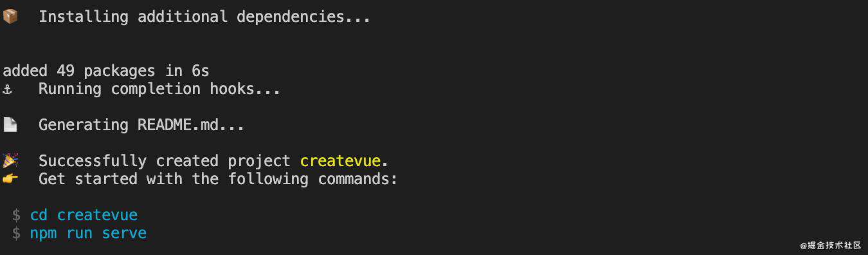Click the word README.md in output
This screenshot has height=255, width=868.
(x=178, y=125)
